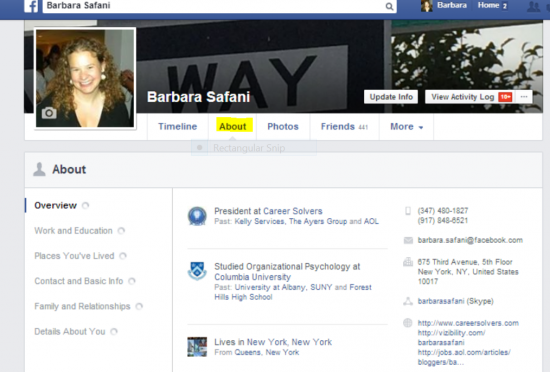Click the Barbara profile name link
Screen dimensions: 550x372
pos(452,5)
